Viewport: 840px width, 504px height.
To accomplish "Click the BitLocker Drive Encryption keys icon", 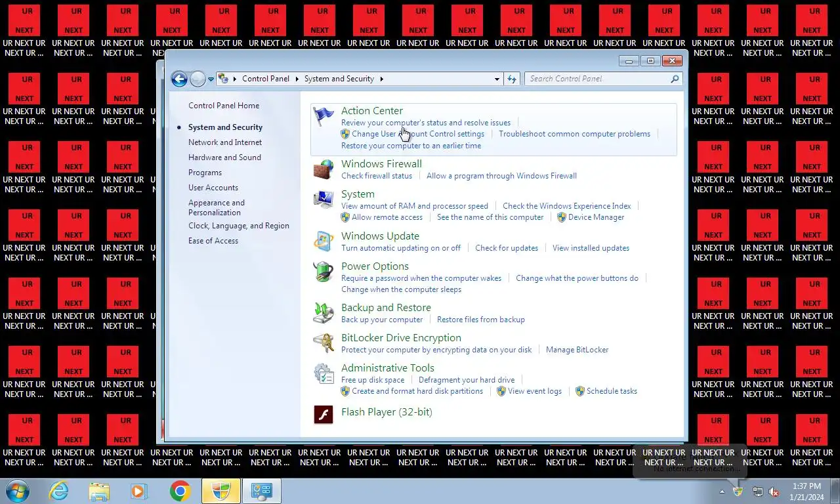I will (x=323, y=343).
